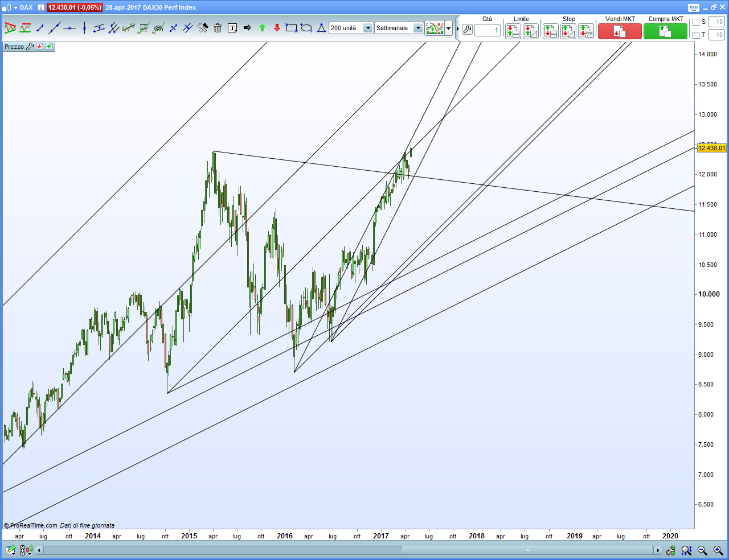
Task: Select the rectangle drawing tool
Action: pyautogui.click(x=292, y=28)
